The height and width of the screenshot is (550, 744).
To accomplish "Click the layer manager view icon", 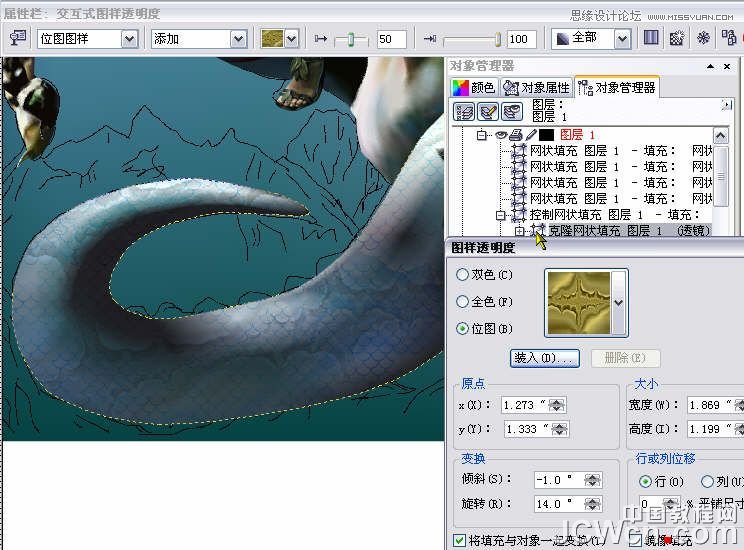I will 512,112.
